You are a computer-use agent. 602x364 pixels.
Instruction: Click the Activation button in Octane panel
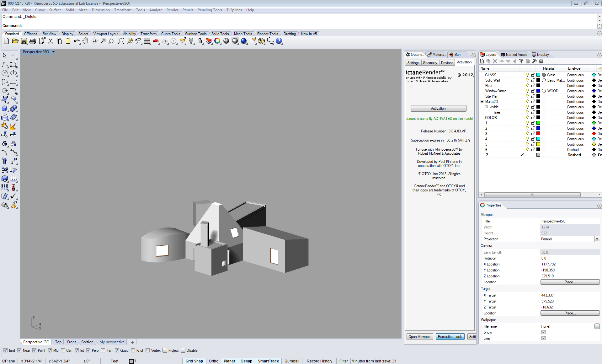pyautogui.click(x=438, y=109)
